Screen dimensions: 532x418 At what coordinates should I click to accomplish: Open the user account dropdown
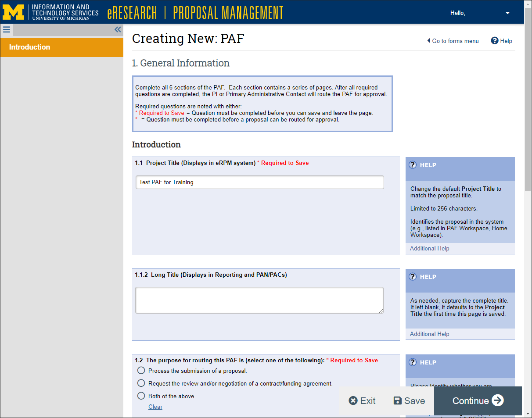click(x=507, y=13)
